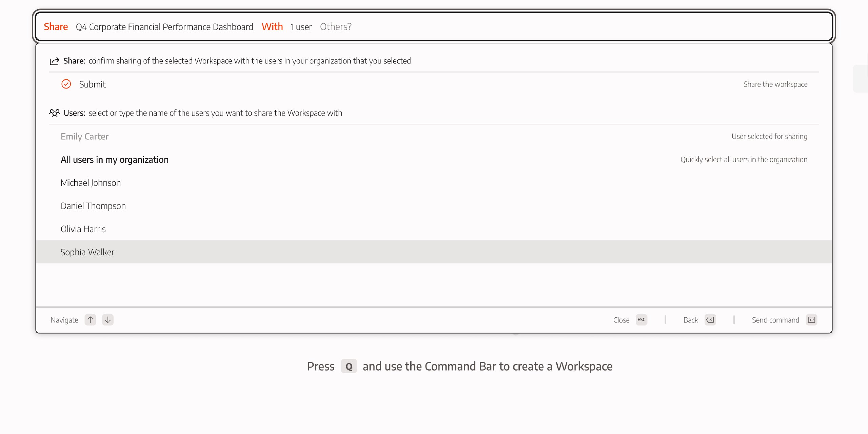Select Olivia Harris from the user list
The image size is (868, 434).
point(83,229)
